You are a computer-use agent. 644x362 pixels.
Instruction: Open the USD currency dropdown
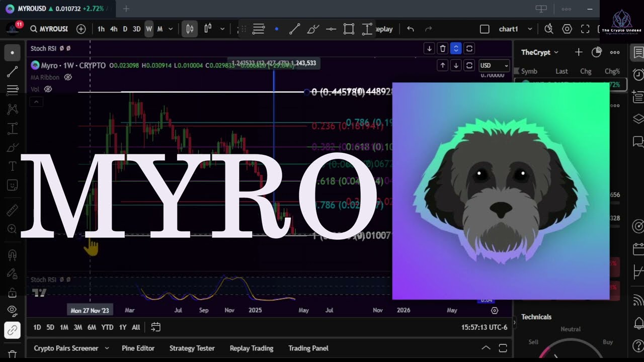click(494, 65)
